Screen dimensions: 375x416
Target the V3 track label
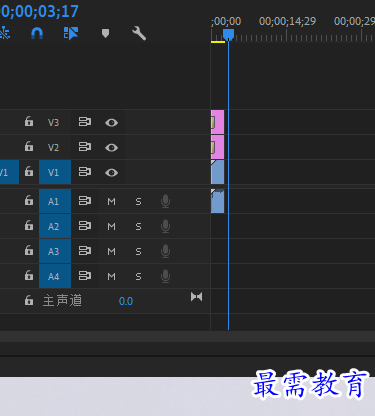[53, 122]
